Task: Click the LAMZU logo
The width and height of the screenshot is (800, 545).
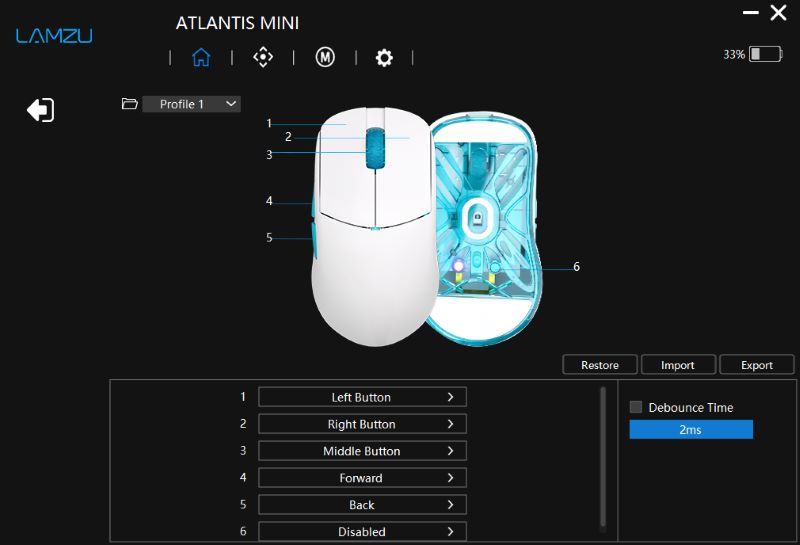Action: [54, 36]
